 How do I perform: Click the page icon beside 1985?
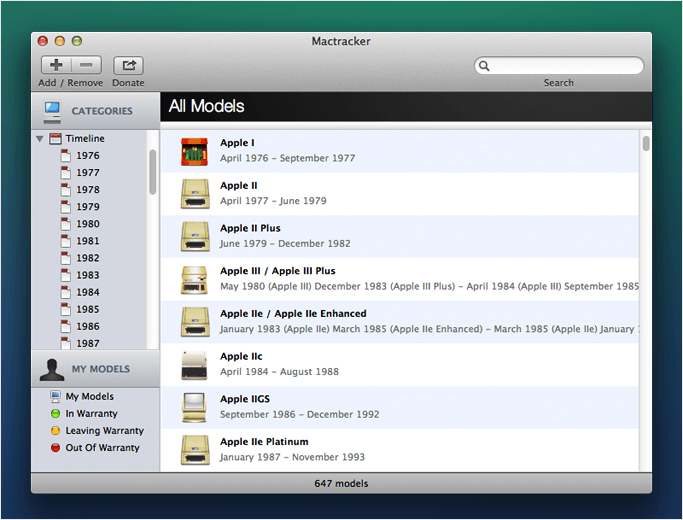(x=65, y=309)
